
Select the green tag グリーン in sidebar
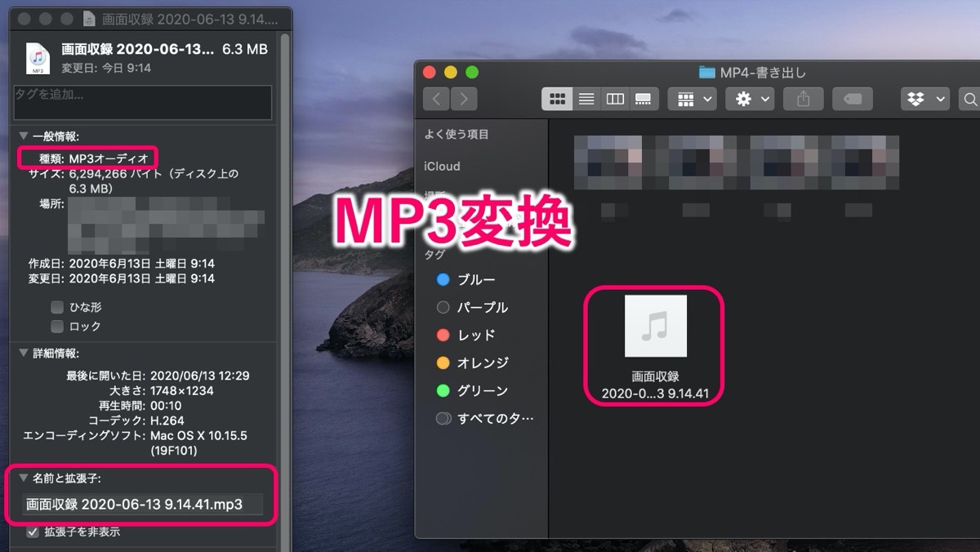[472, 390]
